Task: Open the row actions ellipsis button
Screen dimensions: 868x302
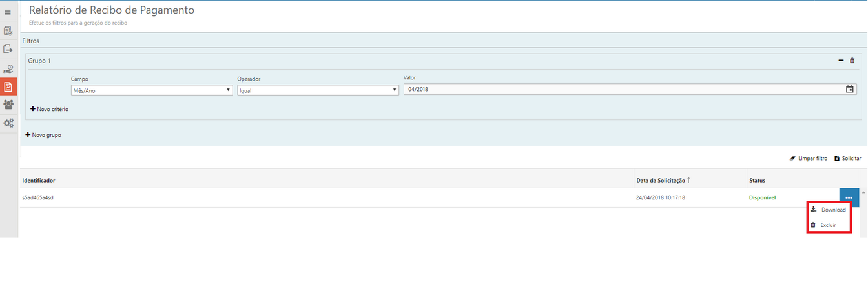Action: point(849,197)
